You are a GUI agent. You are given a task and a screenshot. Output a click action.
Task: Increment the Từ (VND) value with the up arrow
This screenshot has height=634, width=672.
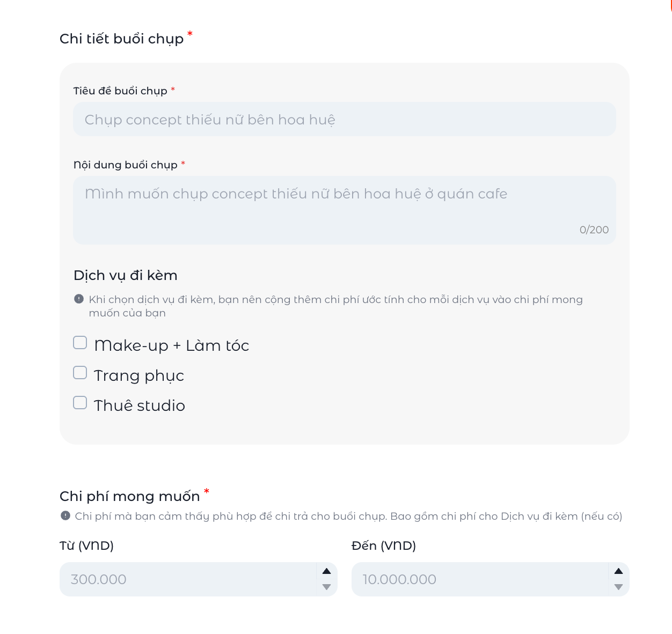326,571
